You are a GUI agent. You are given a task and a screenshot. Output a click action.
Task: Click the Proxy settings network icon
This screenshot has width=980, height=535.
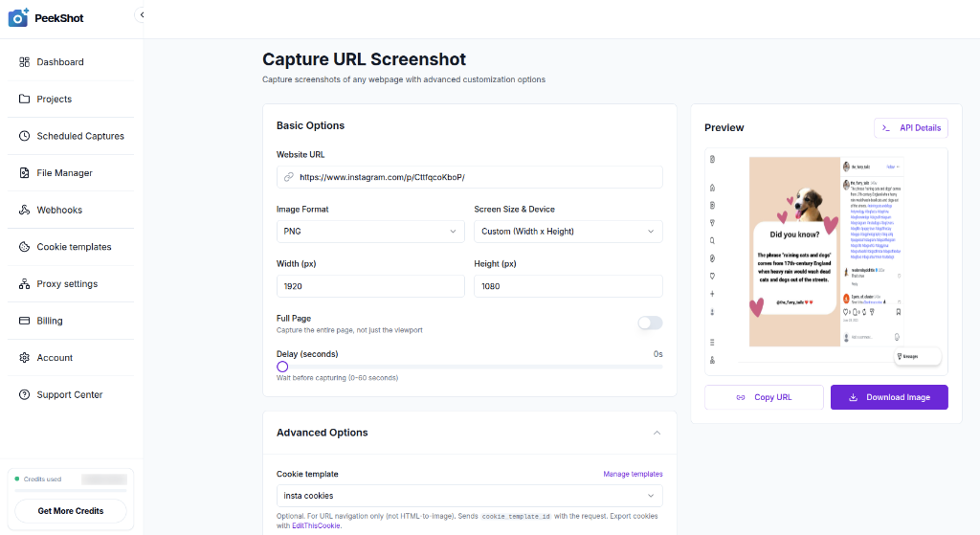(x=24, y=283)
